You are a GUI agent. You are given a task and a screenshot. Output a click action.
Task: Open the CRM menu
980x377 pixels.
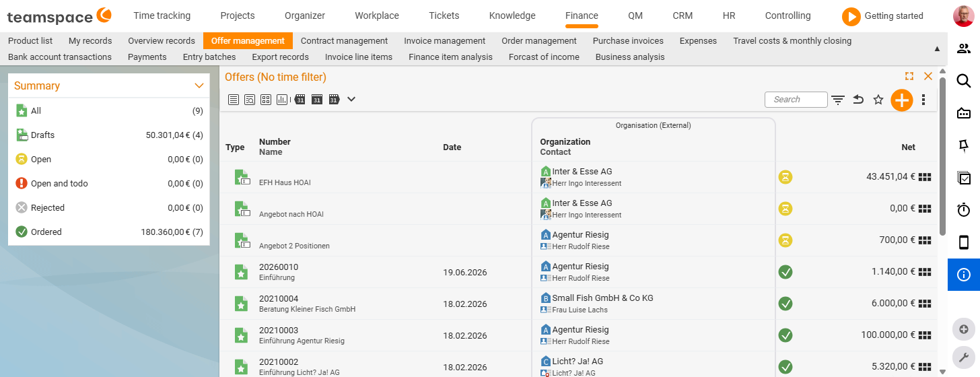click(682, 15)
